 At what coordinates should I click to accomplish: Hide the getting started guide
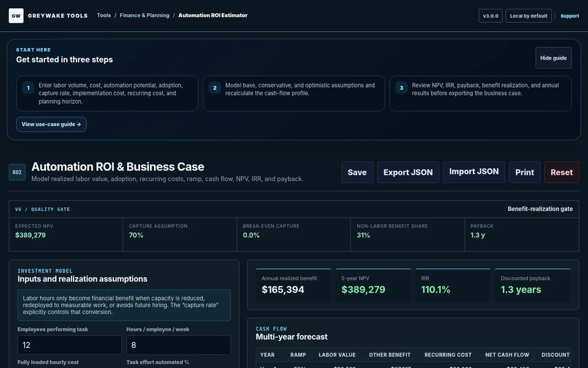554,58
